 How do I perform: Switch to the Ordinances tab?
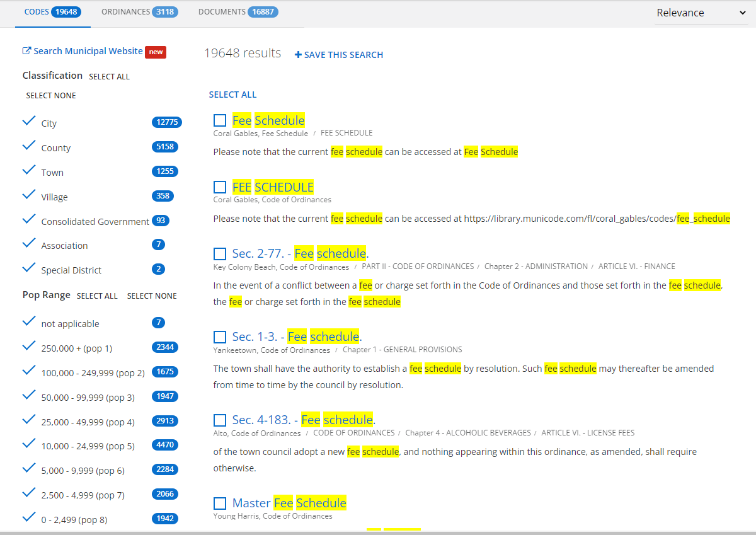pos(139,12)
